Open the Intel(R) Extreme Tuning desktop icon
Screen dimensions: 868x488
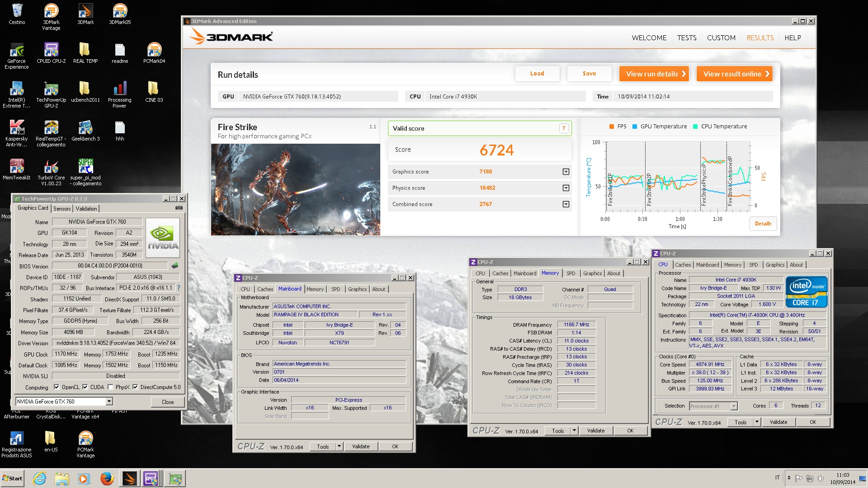coord(17,94)
